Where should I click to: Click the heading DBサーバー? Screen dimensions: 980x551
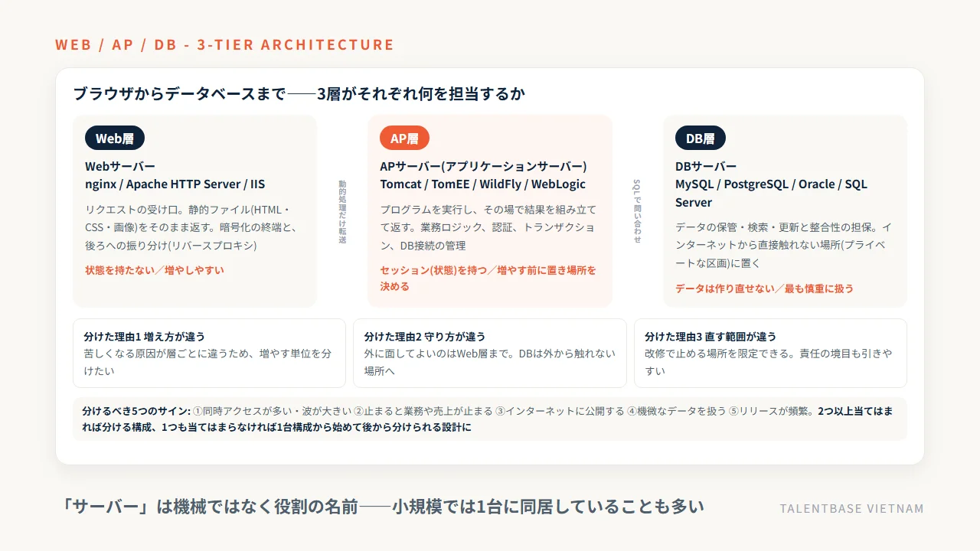click(x=706, y=166)
